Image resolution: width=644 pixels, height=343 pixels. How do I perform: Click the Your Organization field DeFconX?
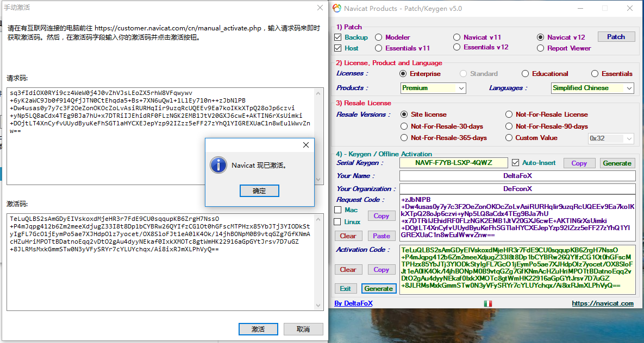(517, 189)
